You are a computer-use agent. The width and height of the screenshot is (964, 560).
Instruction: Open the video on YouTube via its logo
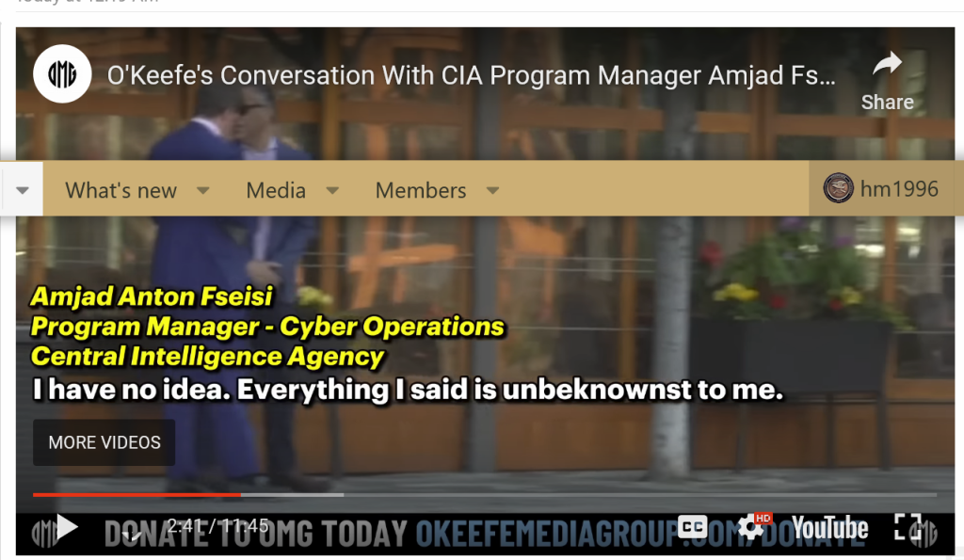point(829,527)
